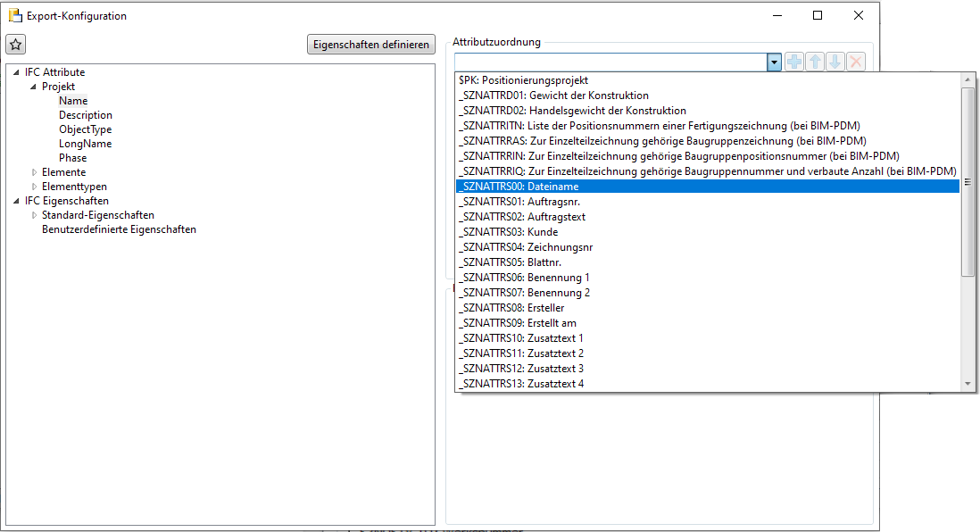Choose _SZNATTRS06: Benennung 1 entry
The width and height of the screenshot is (980, 532).
click(x=708, y=278)
